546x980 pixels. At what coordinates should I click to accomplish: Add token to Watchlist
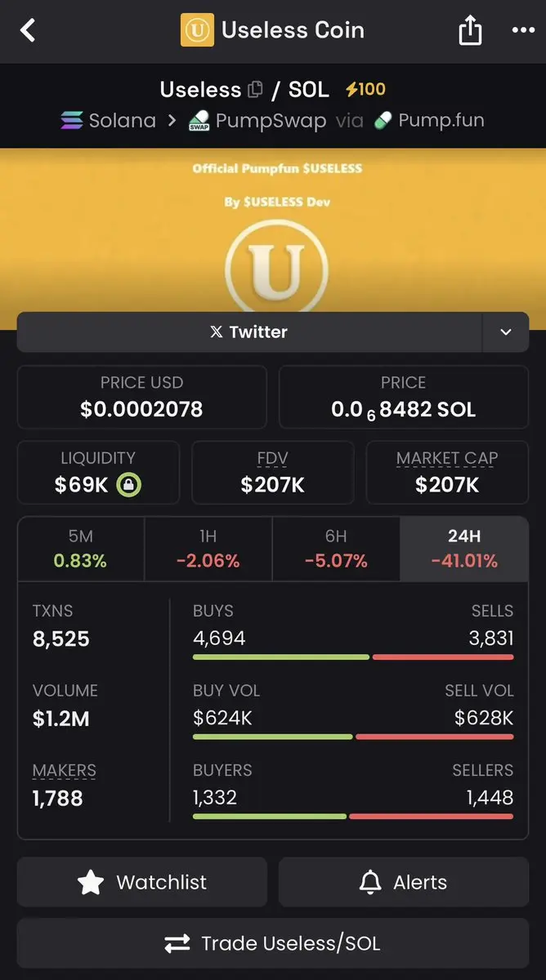pyautogui.click(x=142, y=882)
